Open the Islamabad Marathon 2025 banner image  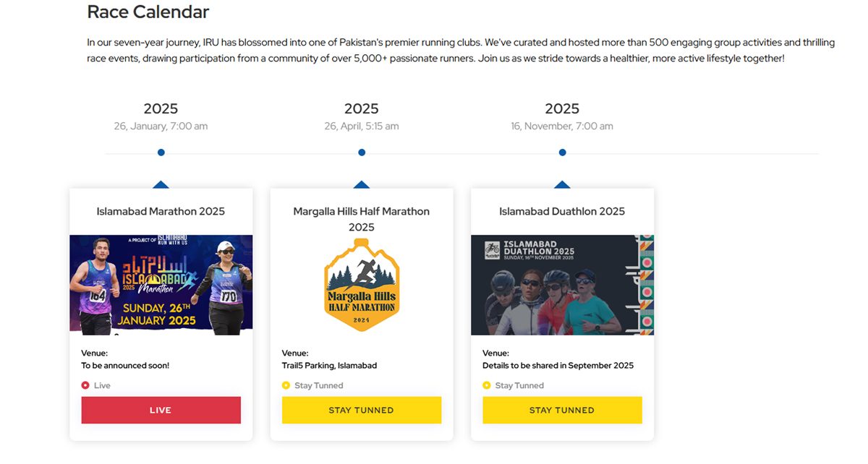point(161,285)
